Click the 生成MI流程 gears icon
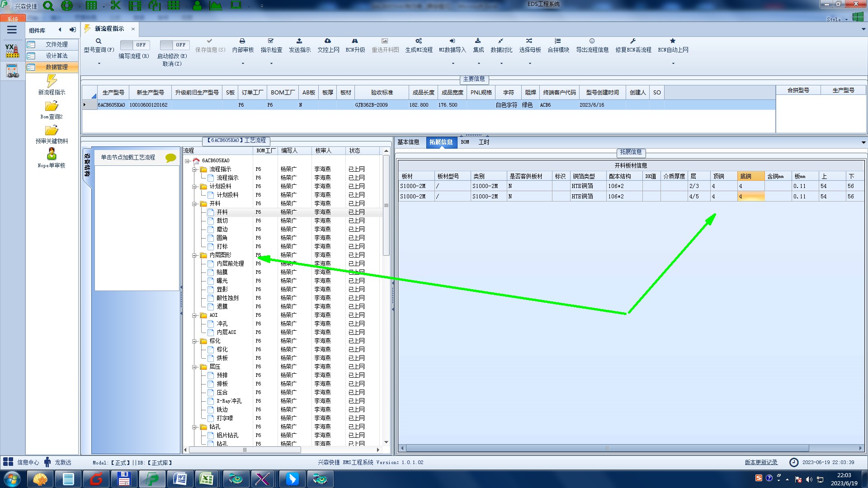Image resolution: width=868 pixels, height=488 pixels. [419, 41]
